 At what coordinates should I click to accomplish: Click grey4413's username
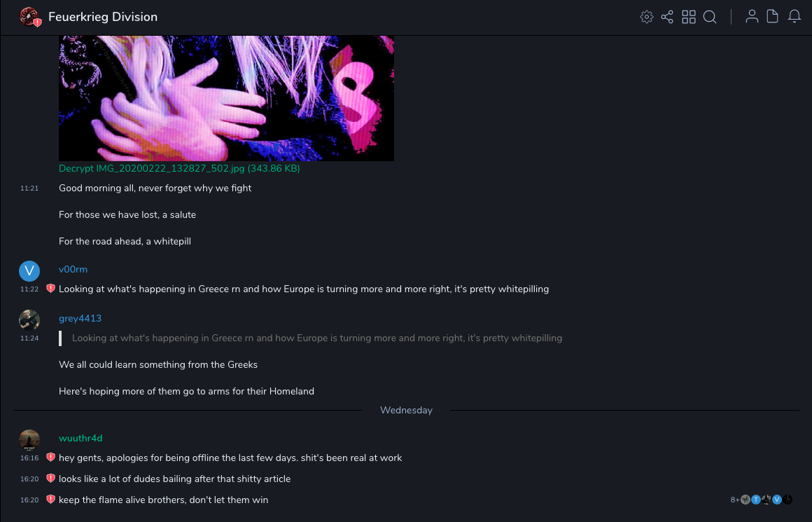pyautogui.click(x=80, y=318)
